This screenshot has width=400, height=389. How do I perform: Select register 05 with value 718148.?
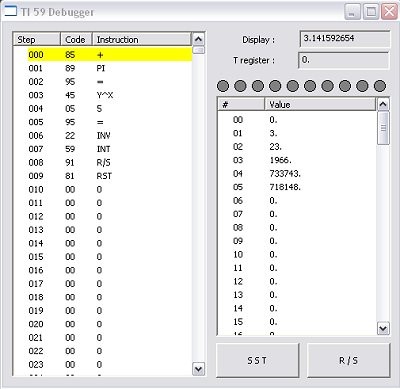pyautogui.click(x=297, y=187)
